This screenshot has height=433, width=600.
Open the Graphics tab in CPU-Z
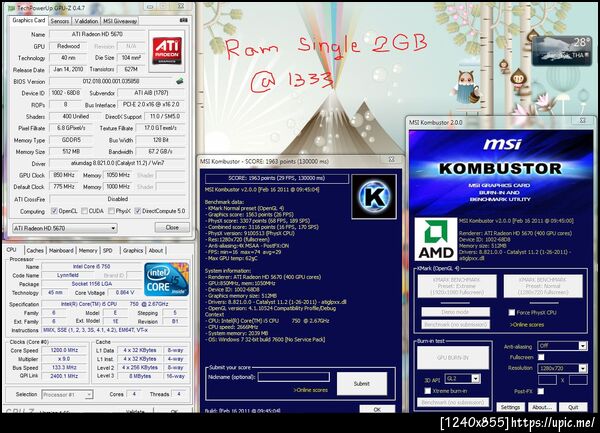(x=133, y=251)
